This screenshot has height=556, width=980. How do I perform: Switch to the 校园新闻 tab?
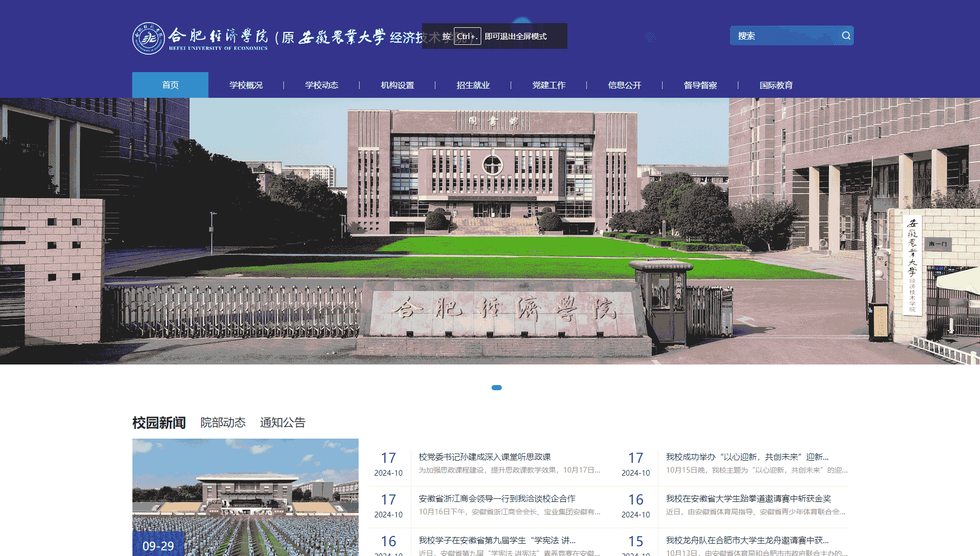click(159, 423)
